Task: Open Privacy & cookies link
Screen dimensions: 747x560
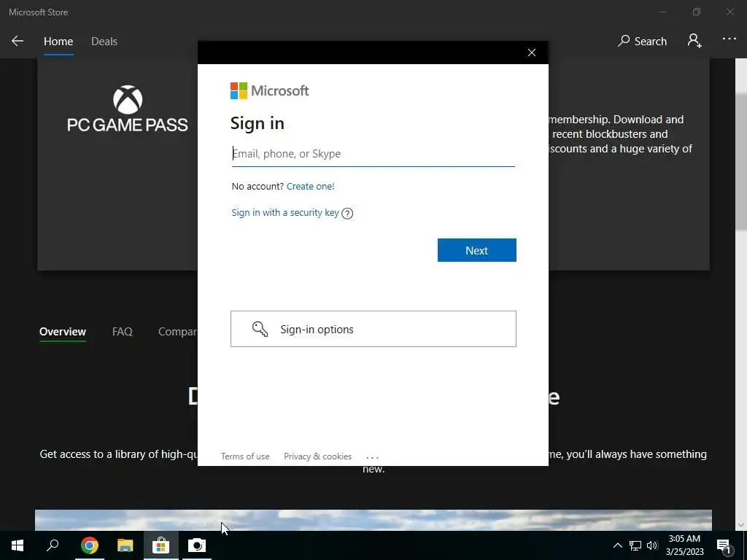Action: 317,456
